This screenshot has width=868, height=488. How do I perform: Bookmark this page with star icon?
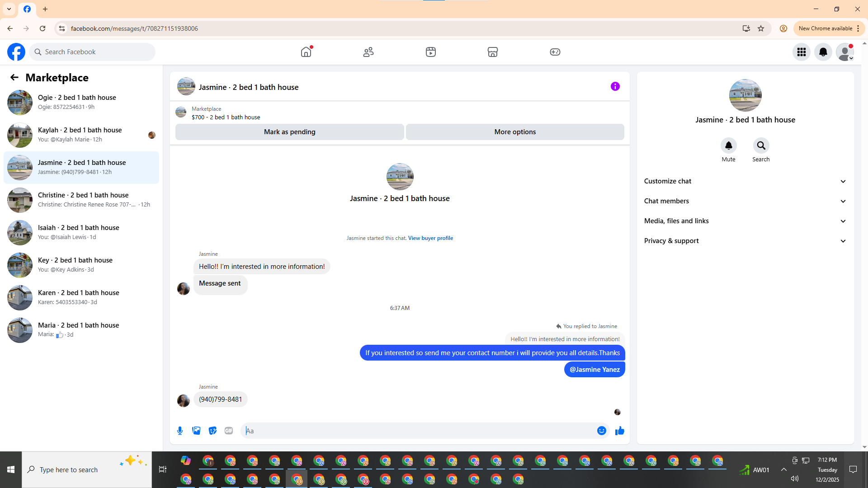click(761, 28)
